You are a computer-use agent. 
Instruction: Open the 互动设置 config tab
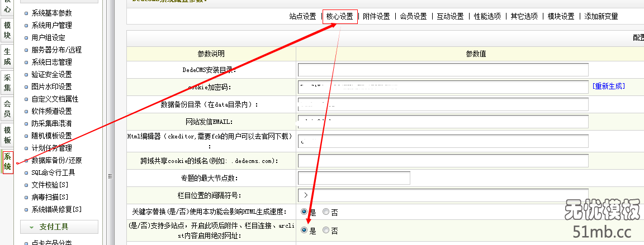pyautogui.click(x=450, y=17)
